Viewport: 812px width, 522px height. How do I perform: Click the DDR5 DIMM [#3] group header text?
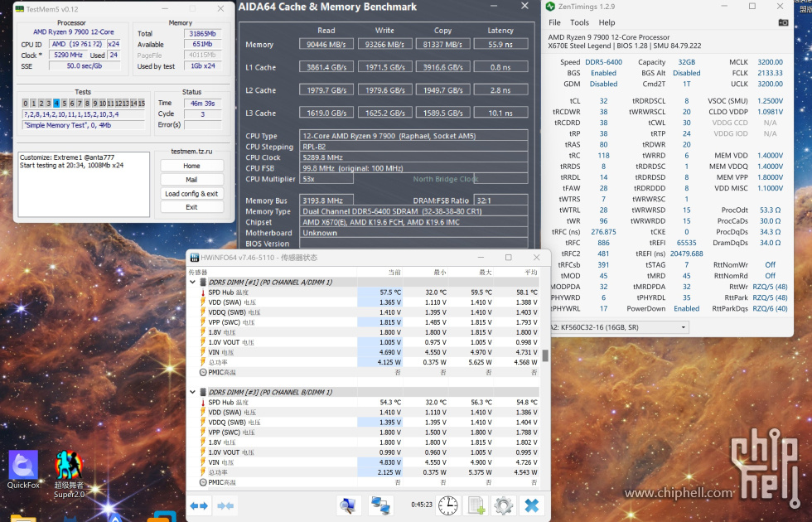click(270, 392)
